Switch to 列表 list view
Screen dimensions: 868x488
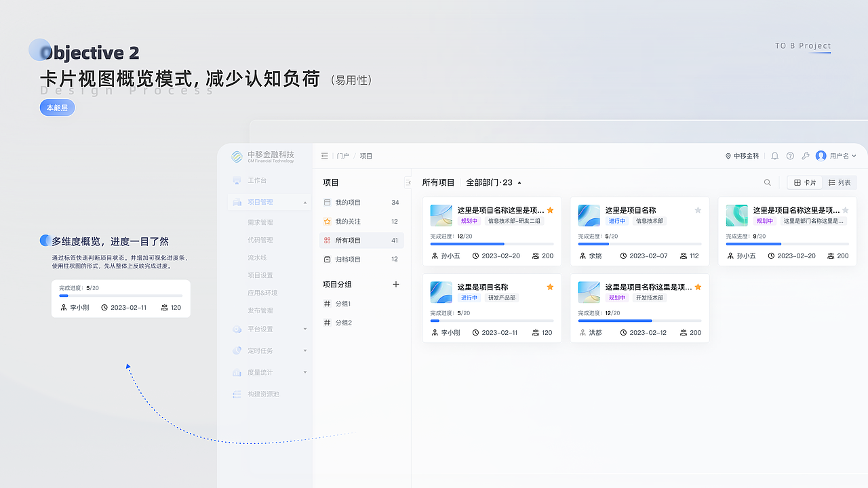click(x=840, y=182)
